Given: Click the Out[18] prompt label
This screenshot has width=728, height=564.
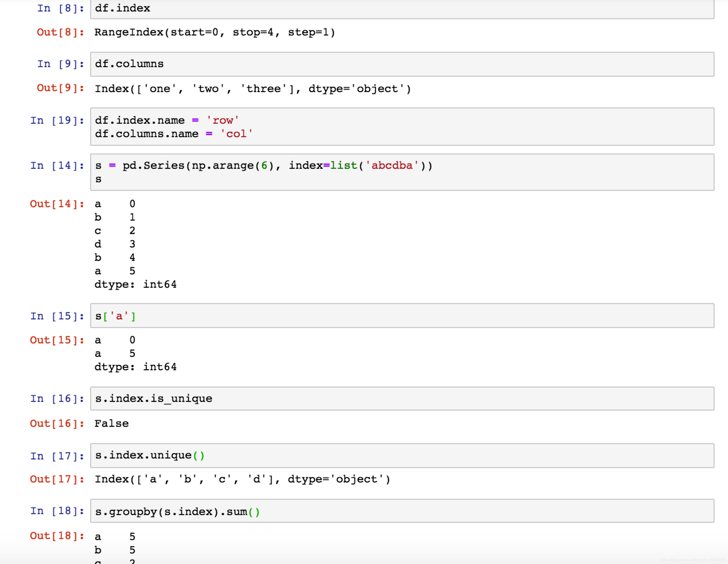Looking at the screenshot, I should (57, 536).
